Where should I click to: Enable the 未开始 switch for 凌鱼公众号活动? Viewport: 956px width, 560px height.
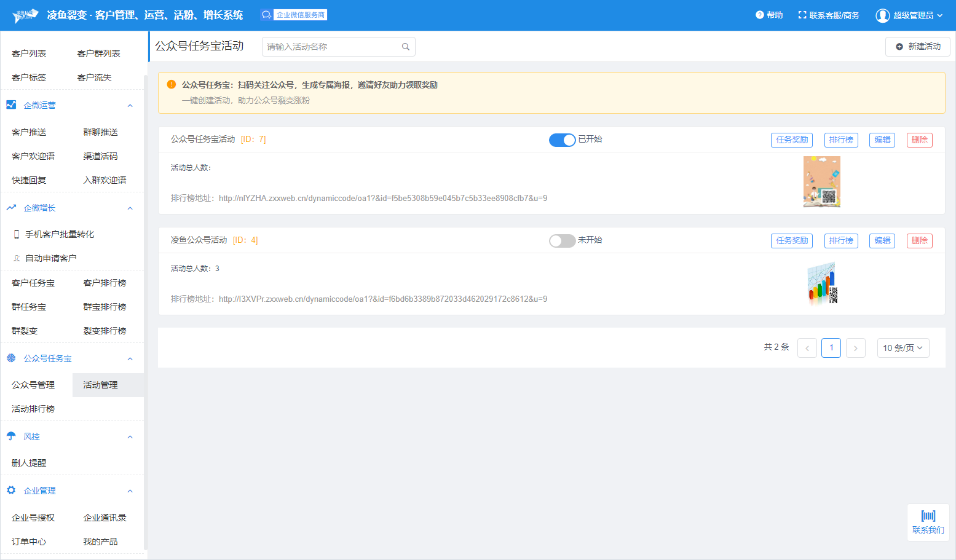click(562, 241)
